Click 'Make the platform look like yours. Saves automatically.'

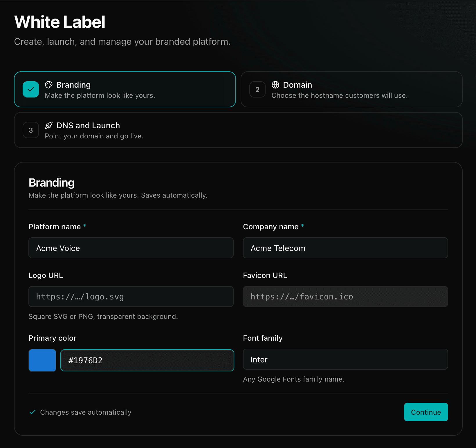coord(118,195)
